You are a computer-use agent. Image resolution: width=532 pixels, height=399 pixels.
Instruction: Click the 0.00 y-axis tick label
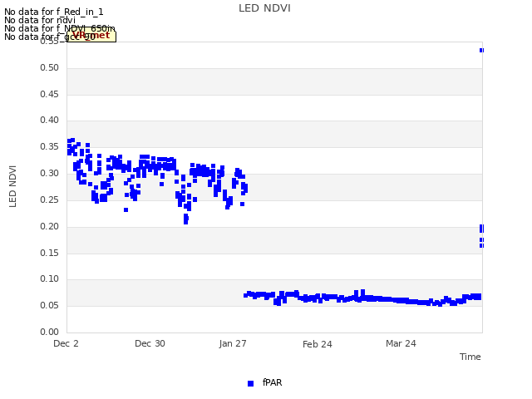point(49,332)
